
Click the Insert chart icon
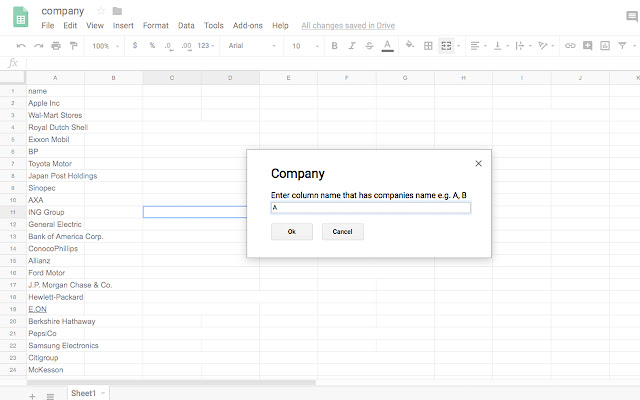pos(605,46)
